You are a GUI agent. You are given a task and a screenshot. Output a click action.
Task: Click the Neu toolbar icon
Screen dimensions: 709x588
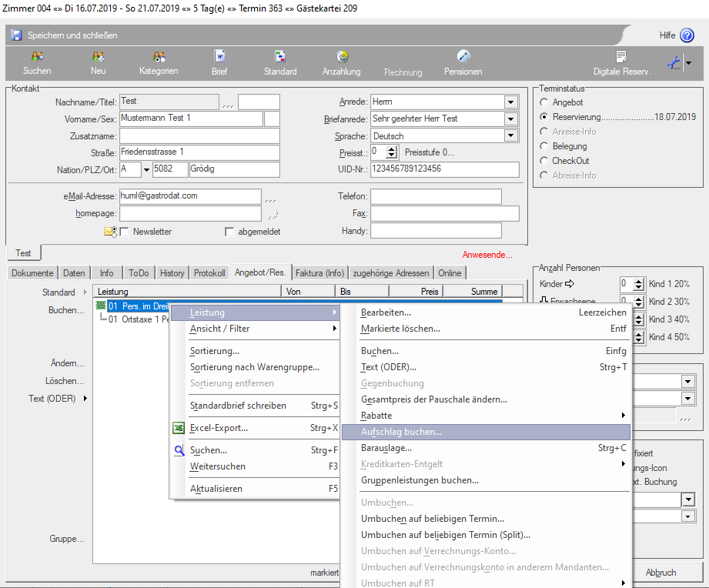point(98,57)
